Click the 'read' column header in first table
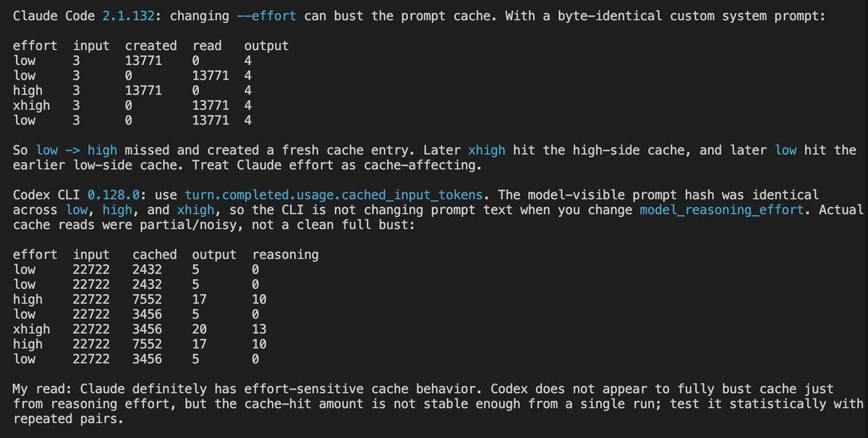The image size is (868, 438). 207,46
